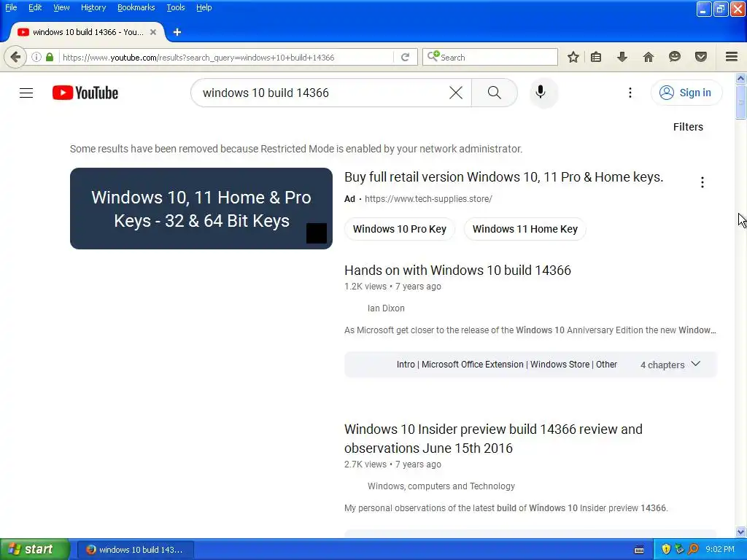Click the 1.2K views 7 years ago text
This screenshot has height=560, width=747.
click(x=392, y=287)
